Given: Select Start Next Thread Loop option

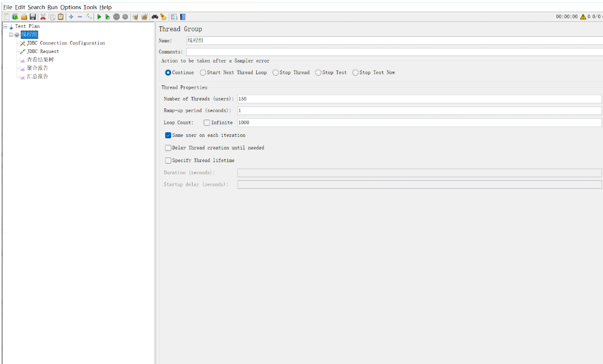Looking at the screenshot, I should tap(203, 73).
